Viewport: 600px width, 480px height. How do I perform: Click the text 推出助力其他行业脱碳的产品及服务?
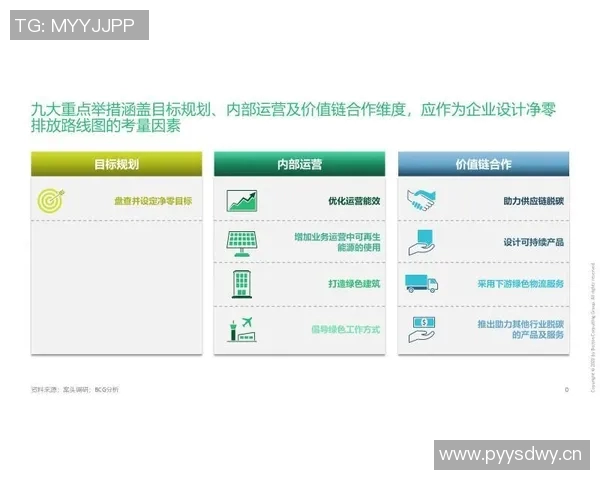point(520,330)
